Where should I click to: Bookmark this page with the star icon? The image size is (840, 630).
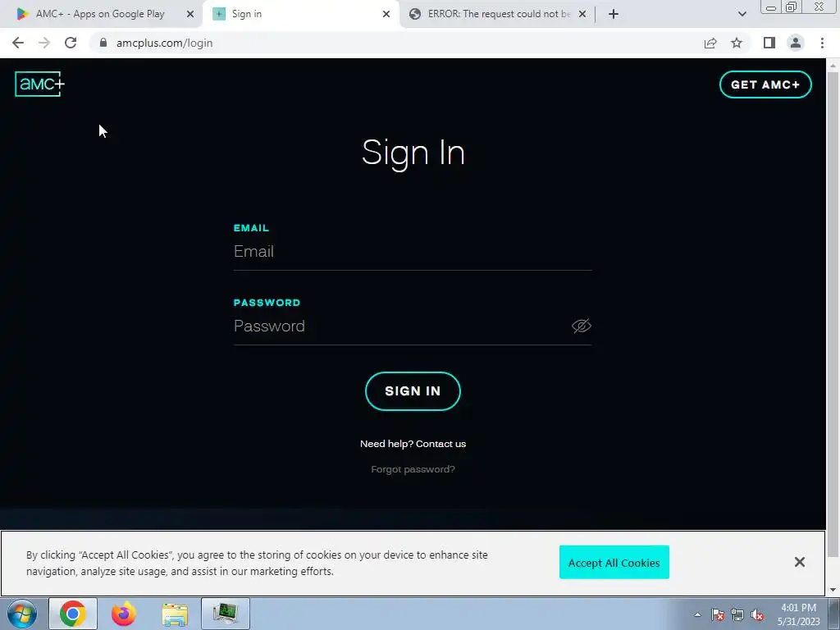click(737, 43)
